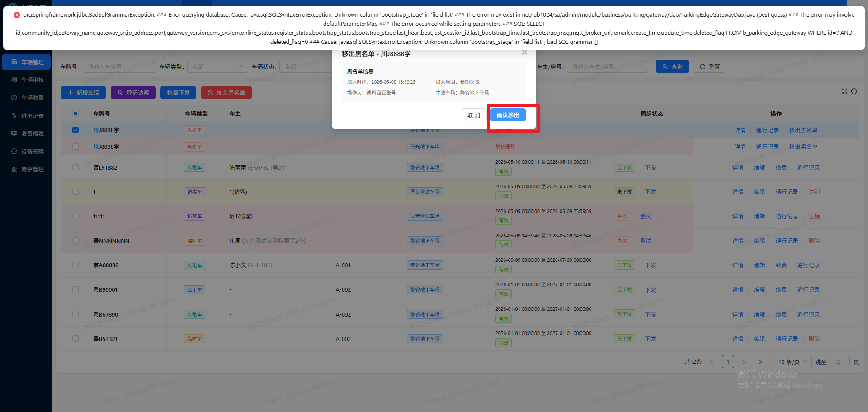Go to the previous page with the left arrow
Screen dimensions: 868x412
[712, 362]
